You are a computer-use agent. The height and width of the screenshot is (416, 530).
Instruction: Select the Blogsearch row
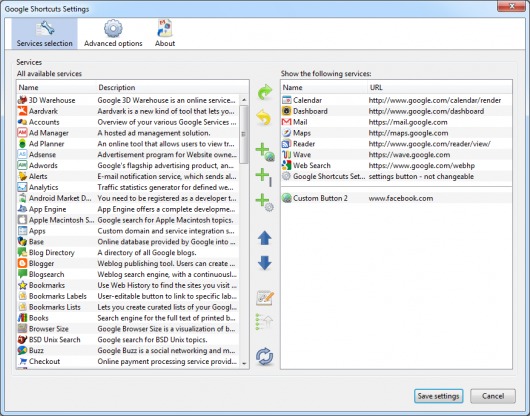tap(128, 274)
